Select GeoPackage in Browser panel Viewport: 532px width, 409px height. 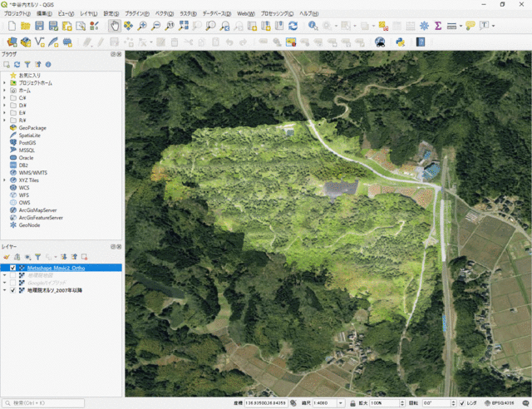tap(32, 128)
